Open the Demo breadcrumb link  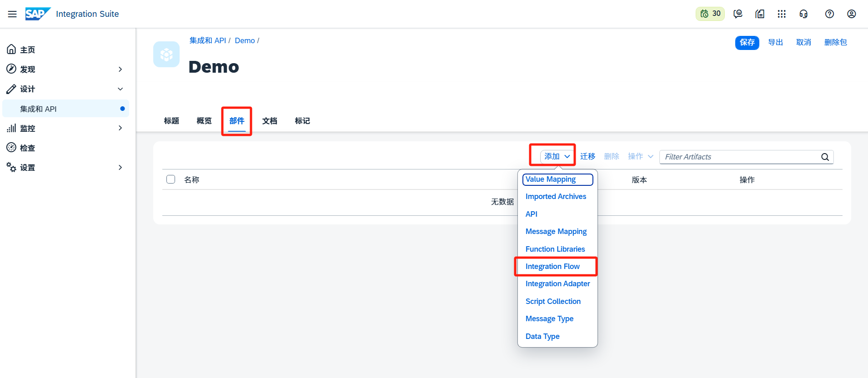[245, 40]
